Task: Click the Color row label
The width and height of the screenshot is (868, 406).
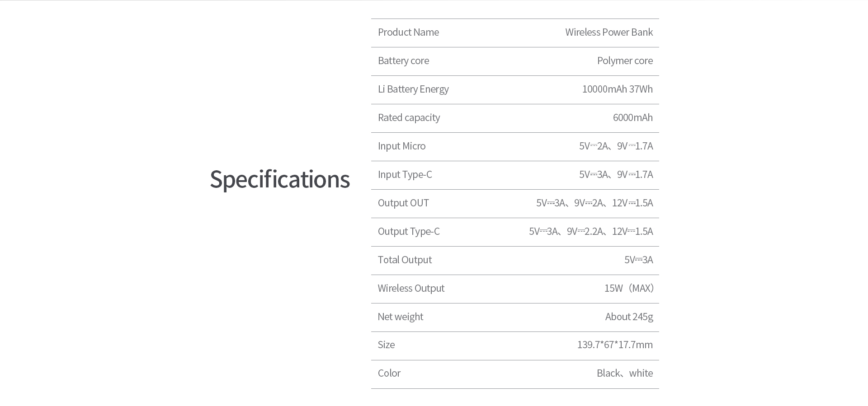Action: click(389, 373)
